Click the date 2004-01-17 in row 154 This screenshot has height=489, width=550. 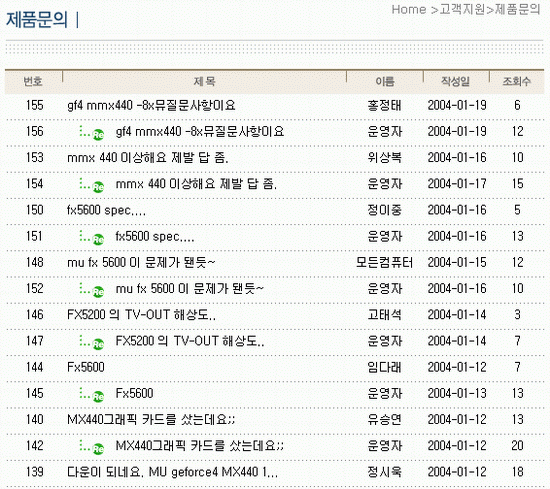457,184
